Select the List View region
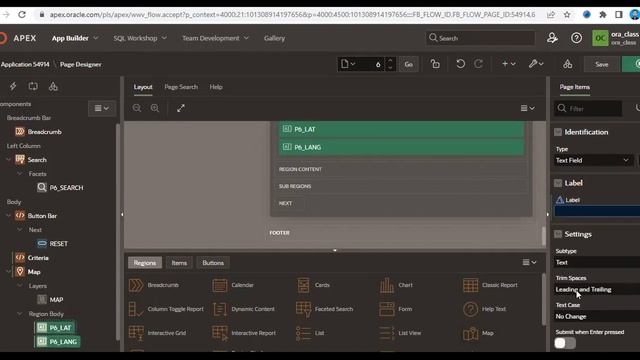The image size is (640, 360). coord(400,333)
